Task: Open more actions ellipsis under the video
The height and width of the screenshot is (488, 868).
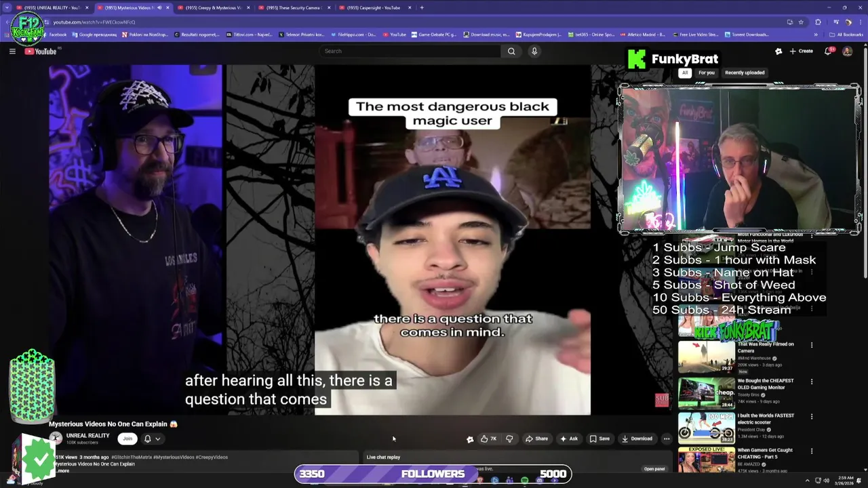Action: coord(667,439)
